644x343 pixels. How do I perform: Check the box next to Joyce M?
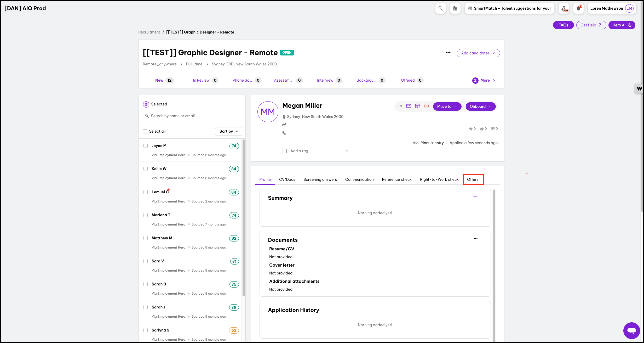pos(146,146)
